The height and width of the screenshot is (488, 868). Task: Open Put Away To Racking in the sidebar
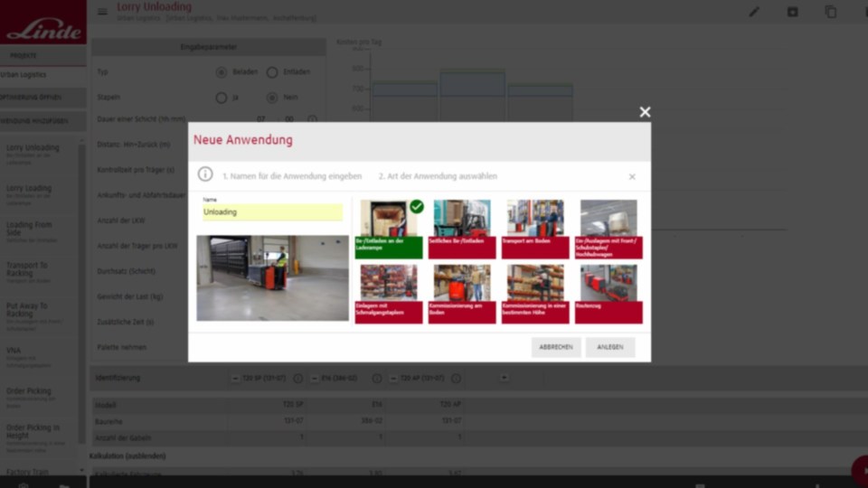(40, 316)
